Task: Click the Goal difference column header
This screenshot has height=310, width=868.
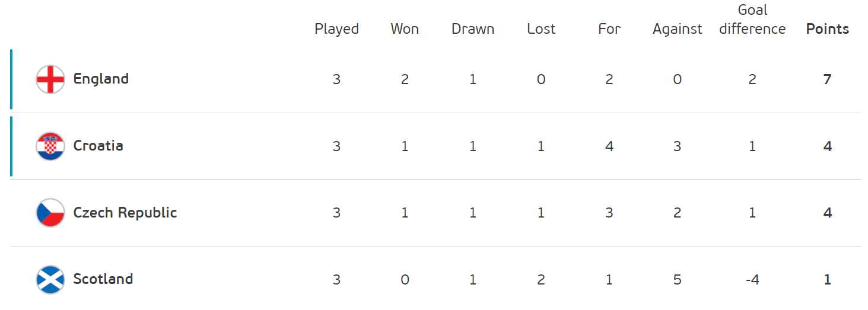Action: (x=752, y=20)
